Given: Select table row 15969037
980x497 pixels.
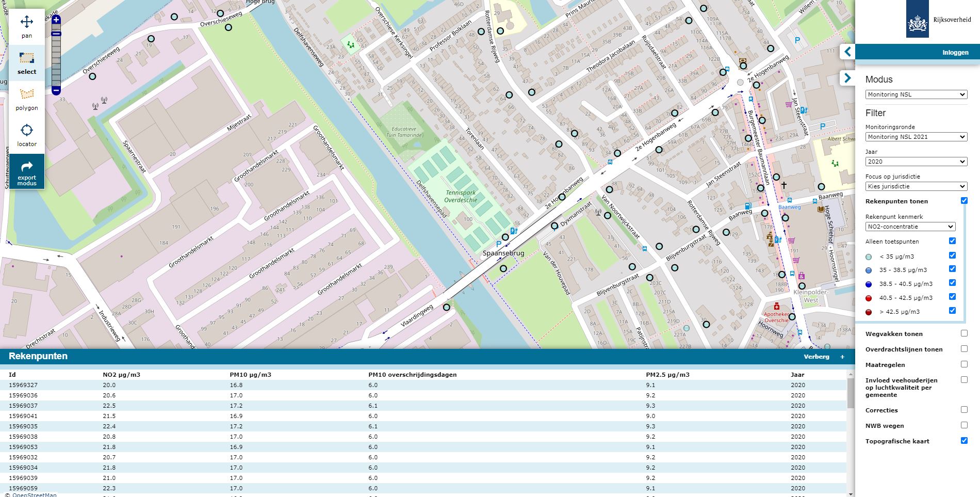Looking at the screenshot, I should click(x=423, y=406).
